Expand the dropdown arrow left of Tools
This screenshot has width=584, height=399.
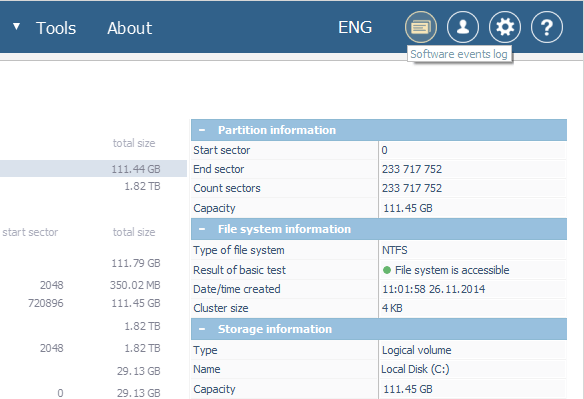(x=16, y=26)
